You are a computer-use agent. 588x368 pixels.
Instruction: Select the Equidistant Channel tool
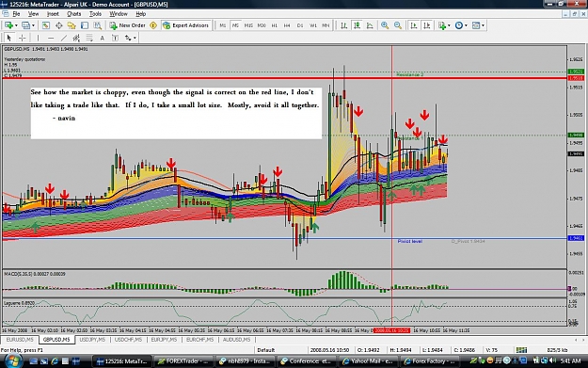(x=76, y=38)
